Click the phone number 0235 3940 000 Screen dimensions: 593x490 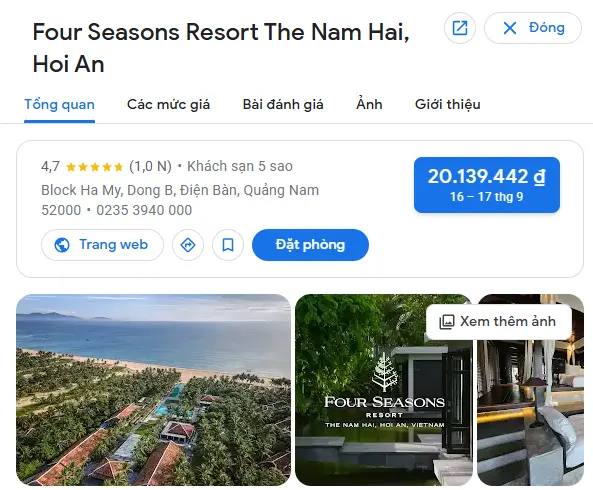144,210
